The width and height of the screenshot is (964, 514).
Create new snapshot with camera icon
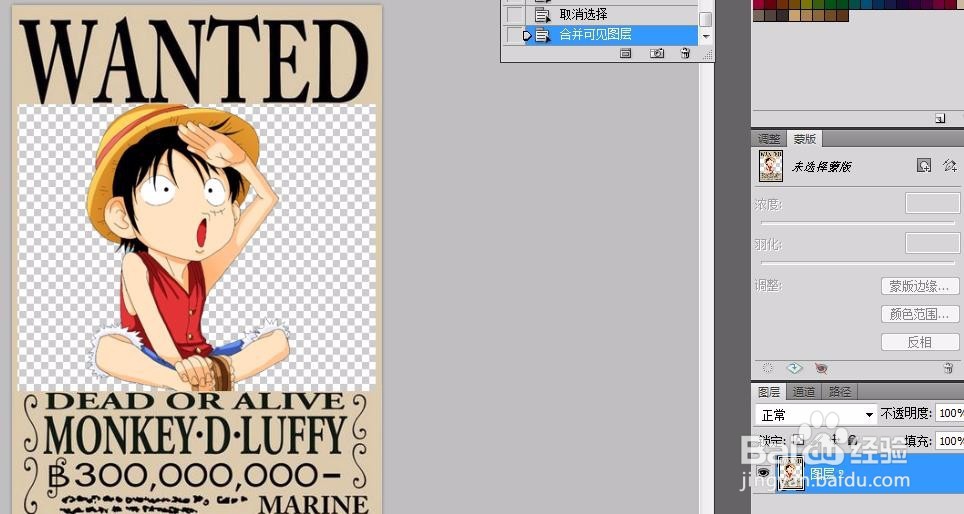pyautogui.click(x=657, y=53)
